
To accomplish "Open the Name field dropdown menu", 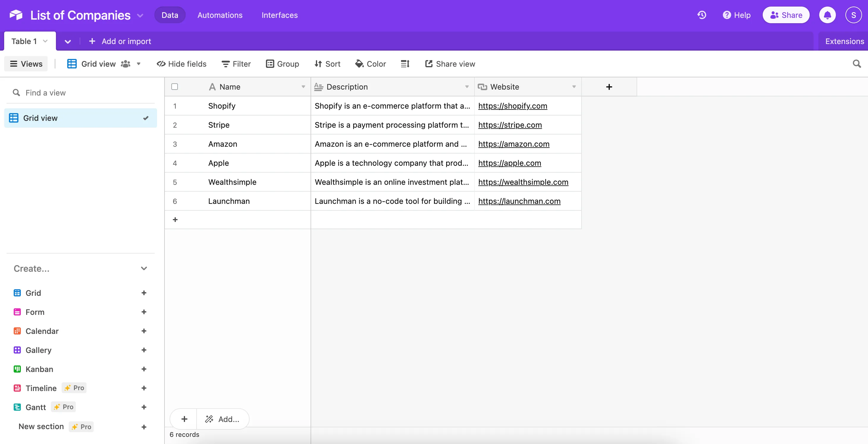I will coord(303,87).
